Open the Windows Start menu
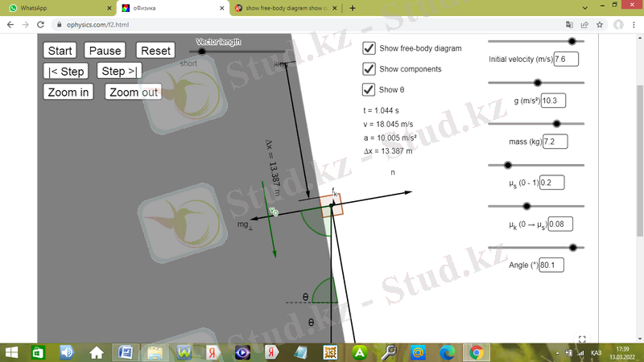Screen dimensions: 644x362 click(x=11, y=352)
